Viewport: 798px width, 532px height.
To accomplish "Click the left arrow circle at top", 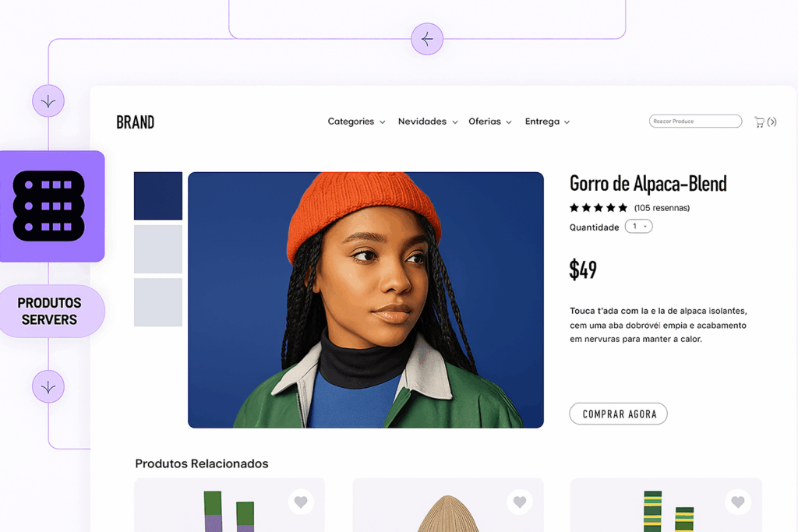I will pos(427,39).
